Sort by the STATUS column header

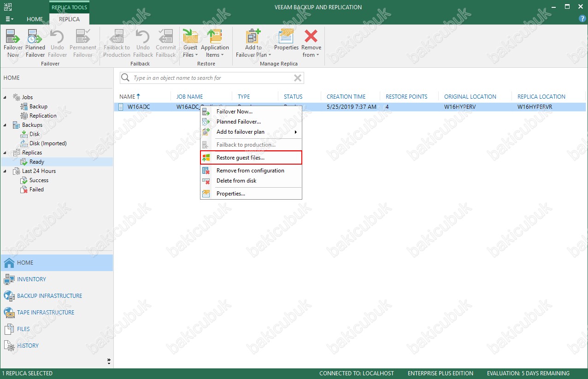[x=293, y=97]
